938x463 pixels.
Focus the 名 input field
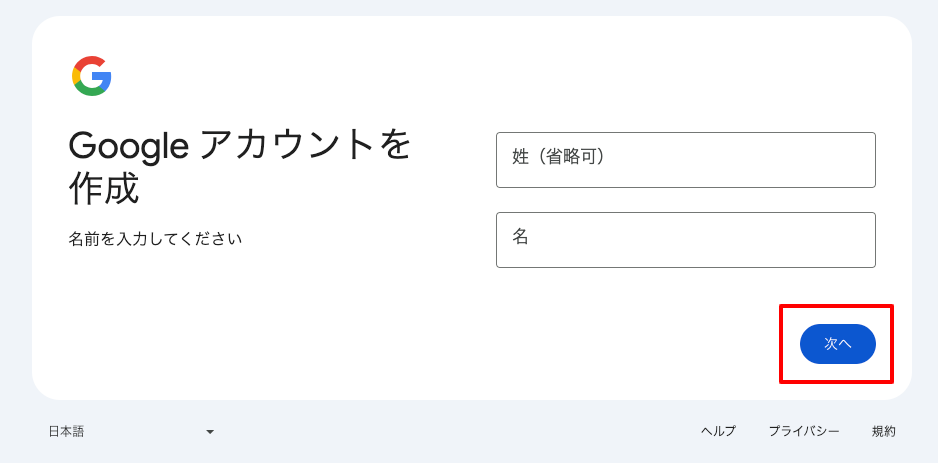pyautogui.click(x=686, y=240)
